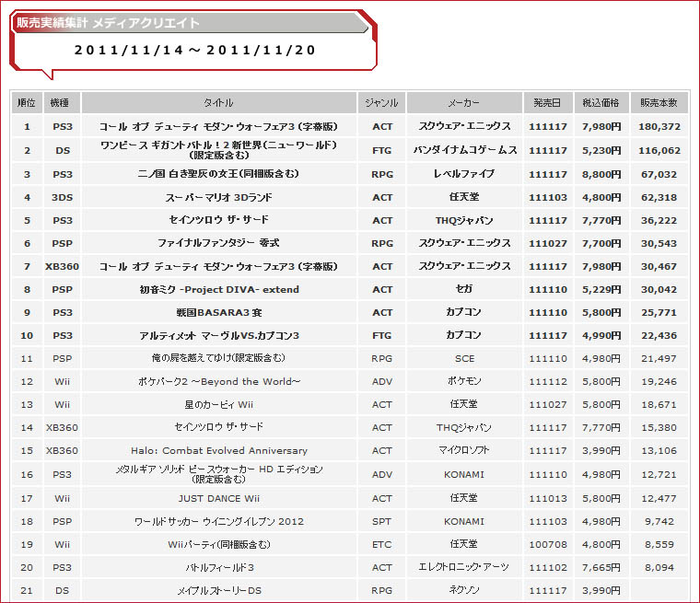The height and width of the screenshot is (603, 700).
Task: Click title ワンピース ギガントバトル!2 新世界
Action: pyautogui.click(x=219, y=145)
